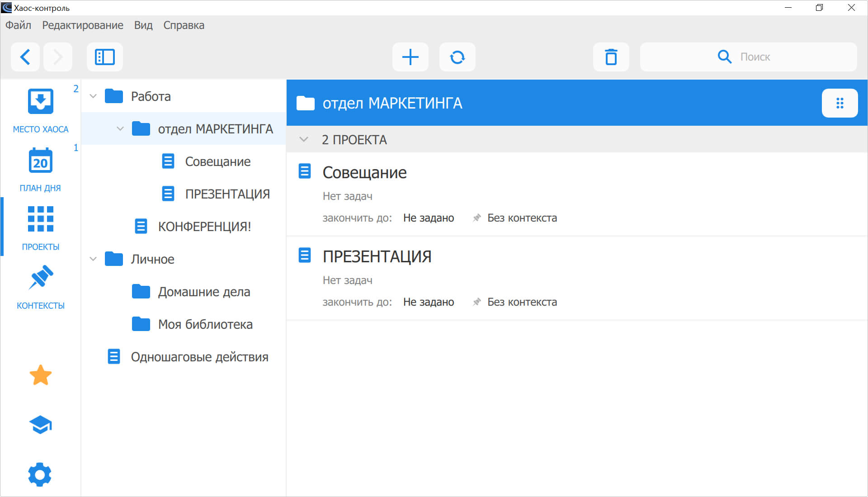
Task: Open settings via the gear icon
Action: 40,474
